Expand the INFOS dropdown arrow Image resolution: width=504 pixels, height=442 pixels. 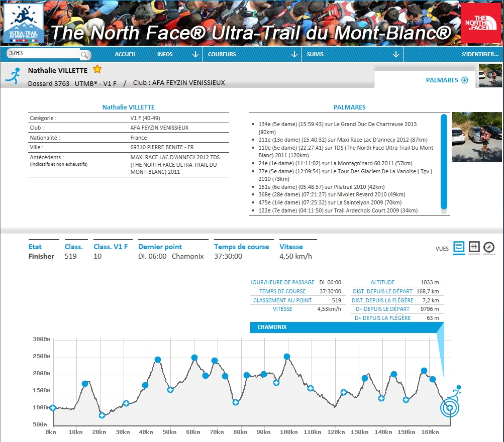(195, 54)
